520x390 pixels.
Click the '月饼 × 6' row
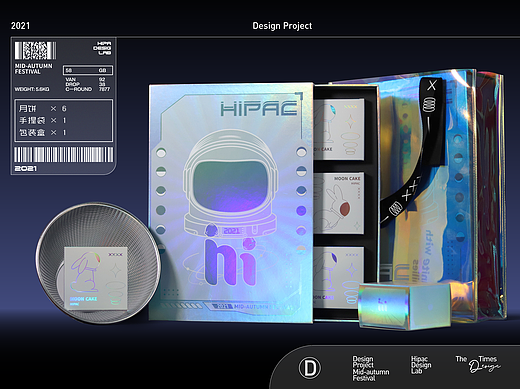(x=43, y=108)
